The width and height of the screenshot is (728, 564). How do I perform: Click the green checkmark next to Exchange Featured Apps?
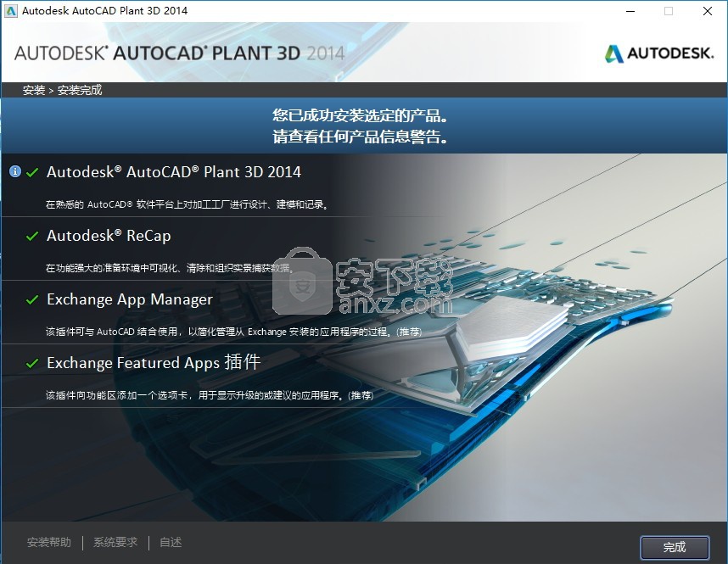click(32, 363)
